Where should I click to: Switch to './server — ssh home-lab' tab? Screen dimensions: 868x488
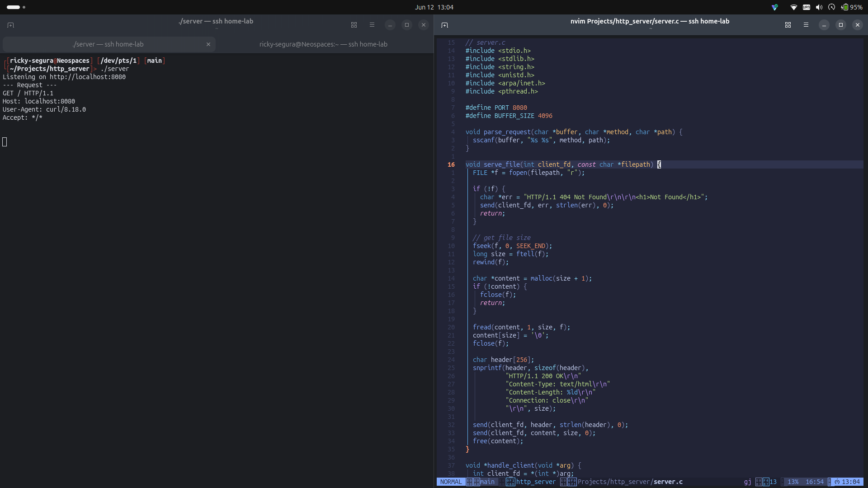(108, 44)
